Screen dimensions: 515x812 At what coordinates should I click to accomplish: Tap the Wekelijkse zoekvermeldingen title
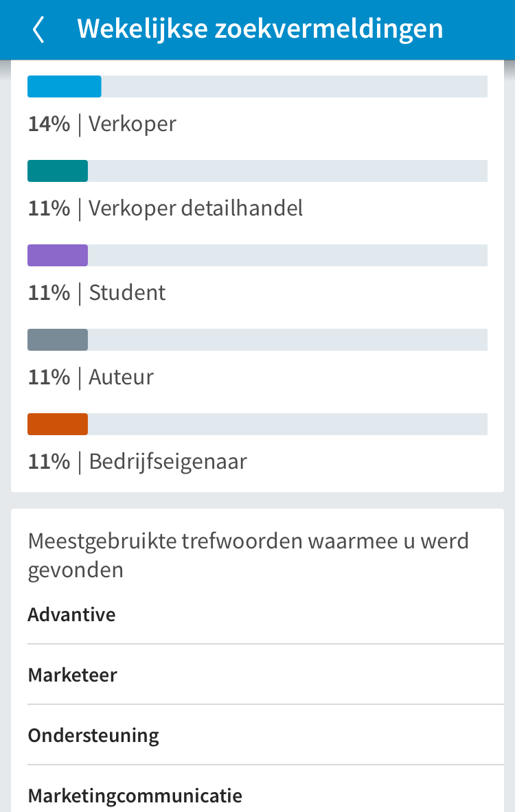coord(260,28)
